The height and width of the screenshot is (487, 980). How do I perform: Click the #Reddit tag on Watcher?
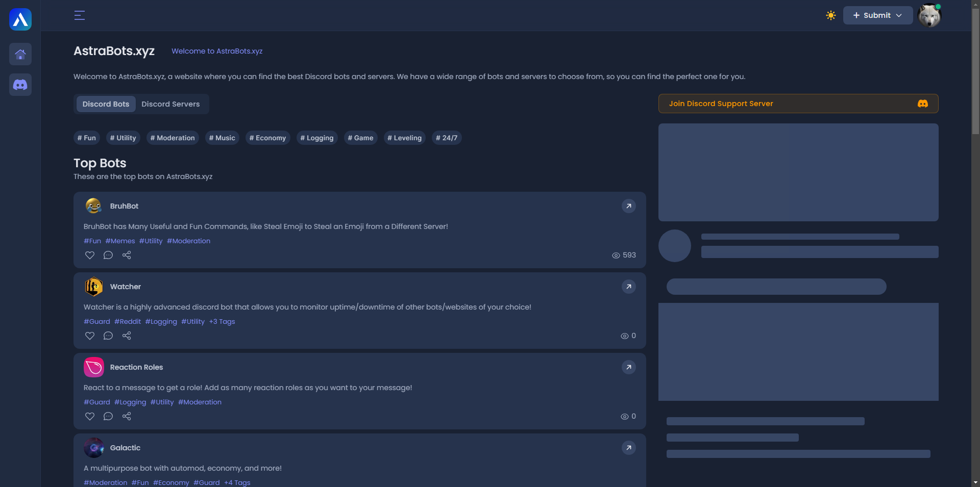(x=128, y=321)
